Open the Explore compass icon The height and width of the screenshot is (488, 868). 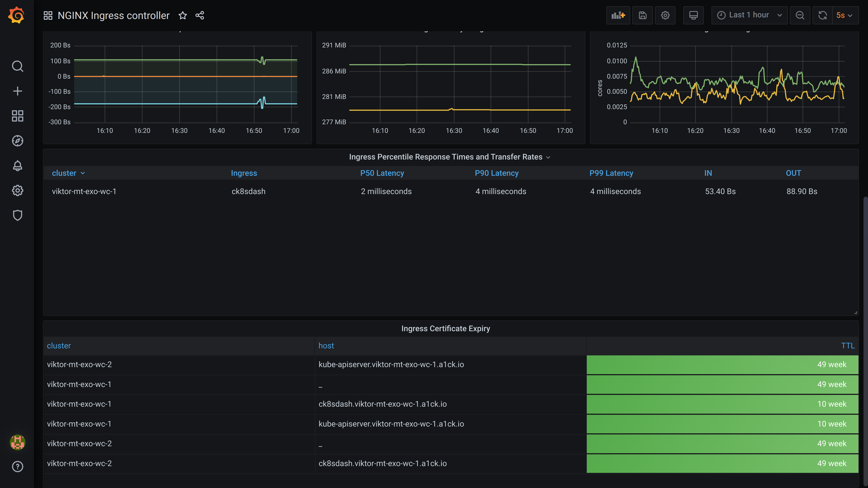[18, 141]
